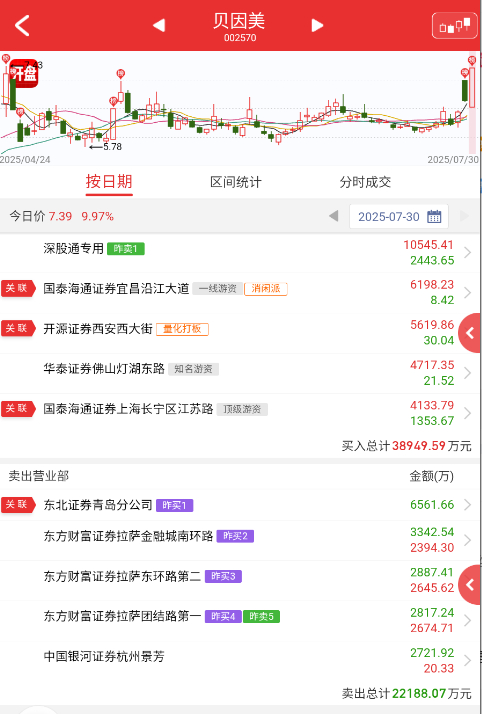This screenshot has width=482, height=714.
Task: Click buy amount 10545.41
Action: [428, 245]
